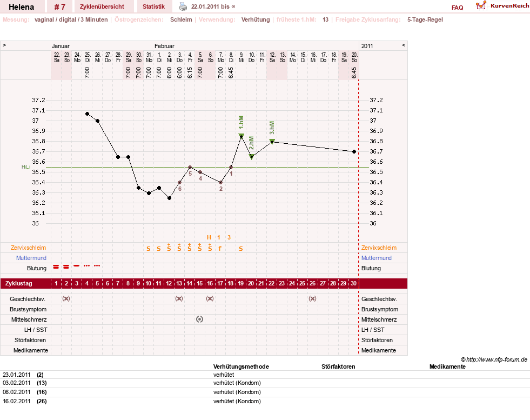Click the 06.02.2011 note row date

tap(17, 392)
